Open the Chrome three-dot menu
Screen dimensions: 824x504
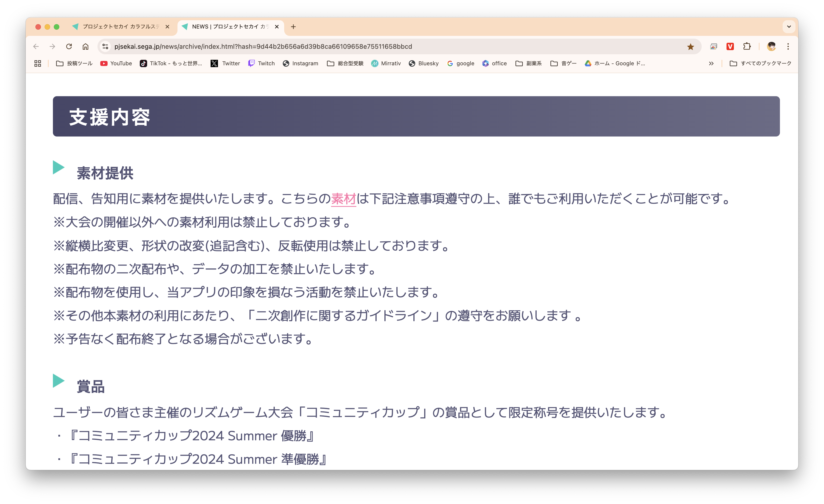click(788, 46)
